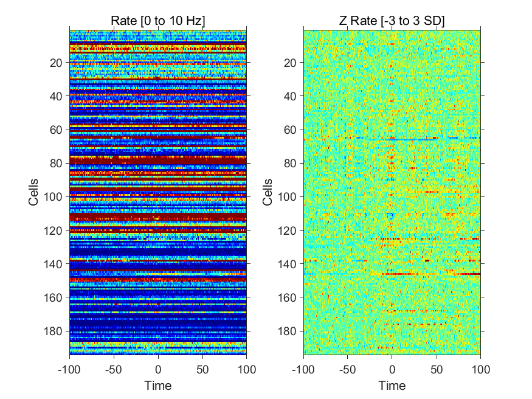Click the 'Rate [0 to 10 Hz]' title
The image size is (532, 399).
click(157, 21)
